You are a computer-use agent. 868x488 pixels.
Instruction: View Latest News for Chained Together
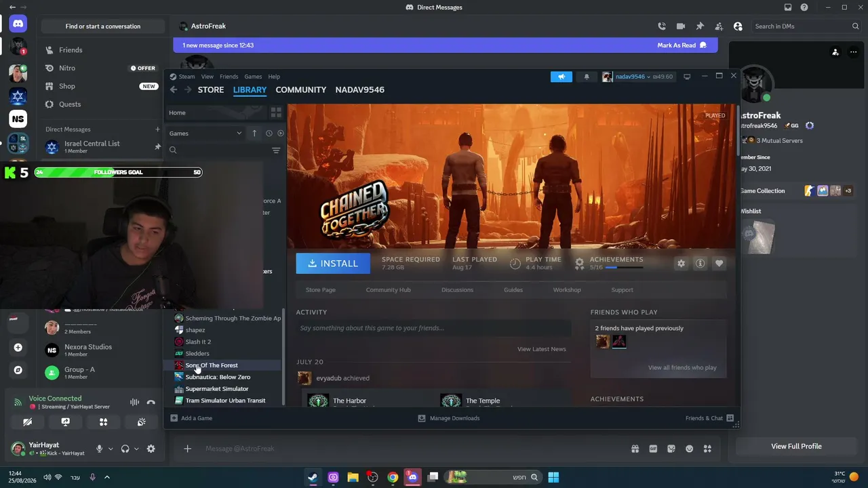point(542,349)
